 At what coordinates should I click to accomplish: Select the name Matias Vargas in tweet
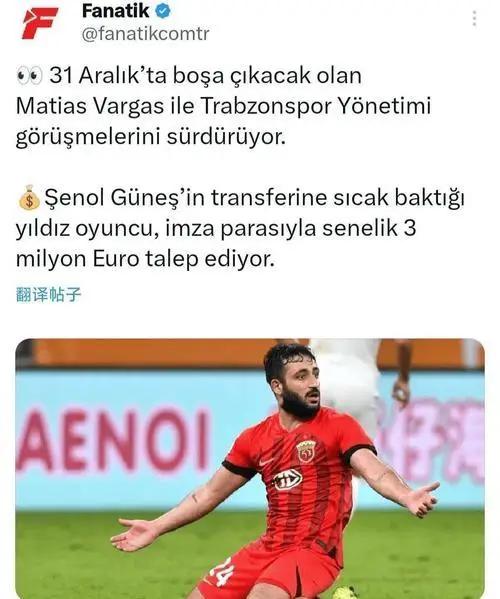[x=90, y=106]
